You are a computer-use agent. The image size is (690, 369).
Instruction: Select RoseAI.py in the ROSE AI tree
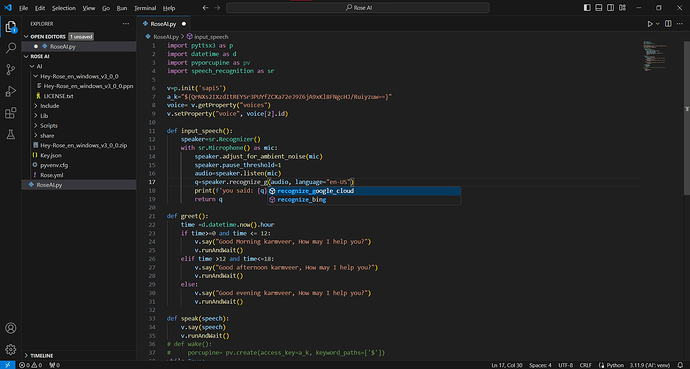[79, 185]
